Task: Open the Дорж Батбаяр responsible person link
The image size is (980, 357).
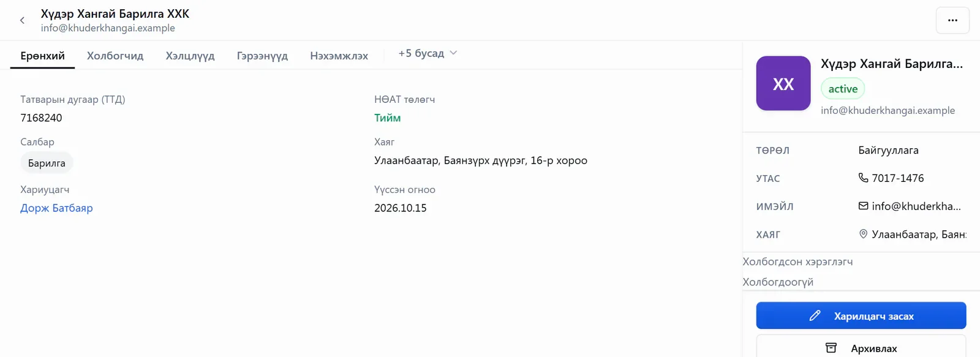Action: (56, 208)
